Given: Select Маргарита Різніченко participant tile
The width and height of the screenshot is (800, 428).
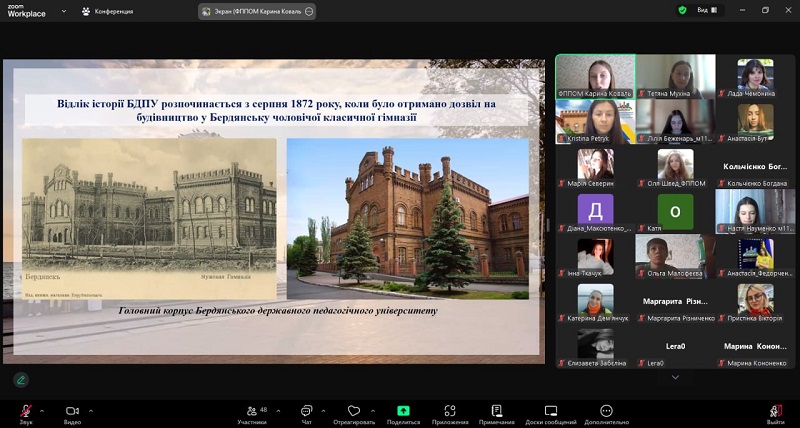Looking at the screenshot, I should tap(676, 301).
